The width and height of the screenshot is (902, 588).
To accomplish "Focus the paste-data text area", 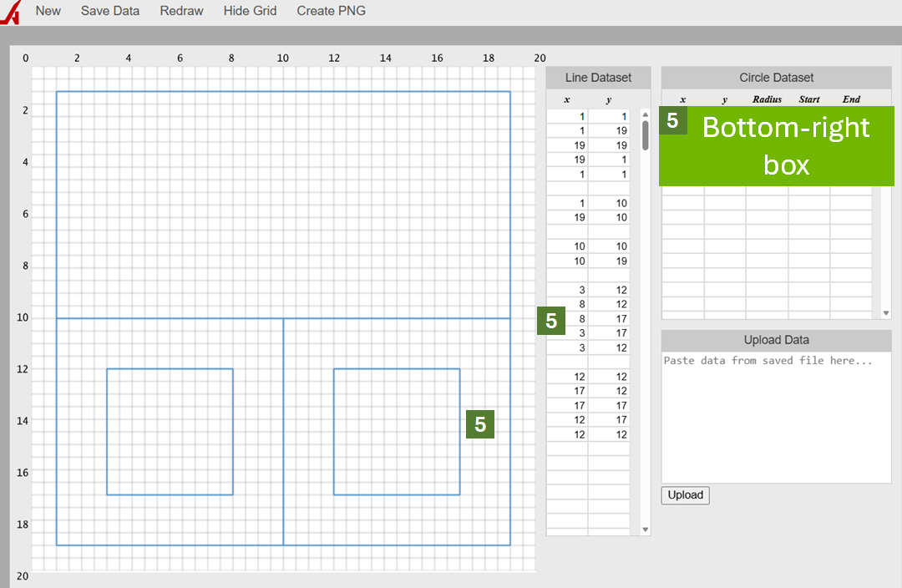I will point(776,416).
